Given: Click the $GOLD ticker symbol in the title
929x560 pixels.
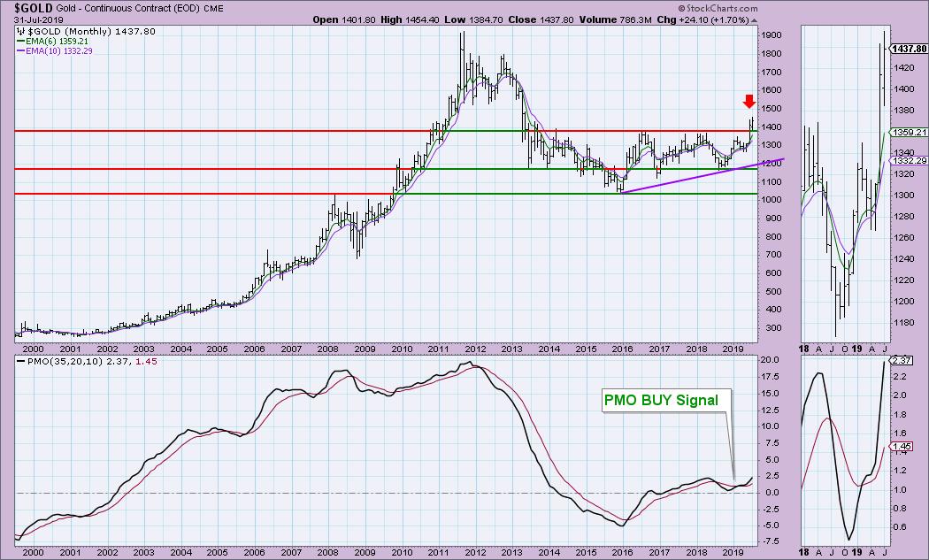Looking at the screenshot, I should pyautogui.click(x=34, y=8).
